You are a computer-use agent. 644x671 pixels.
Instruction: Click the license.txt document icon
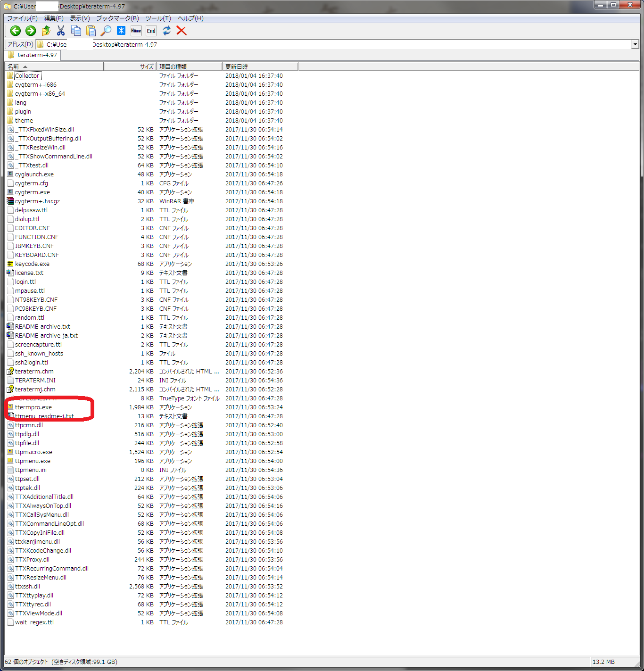pos(10,273)
